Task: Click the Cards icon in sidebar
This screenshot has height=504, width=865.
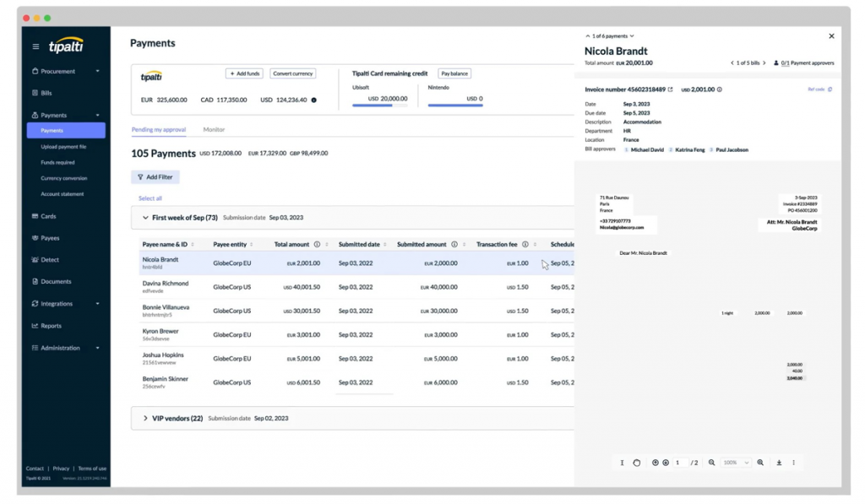Action: (x=35, y=216)
